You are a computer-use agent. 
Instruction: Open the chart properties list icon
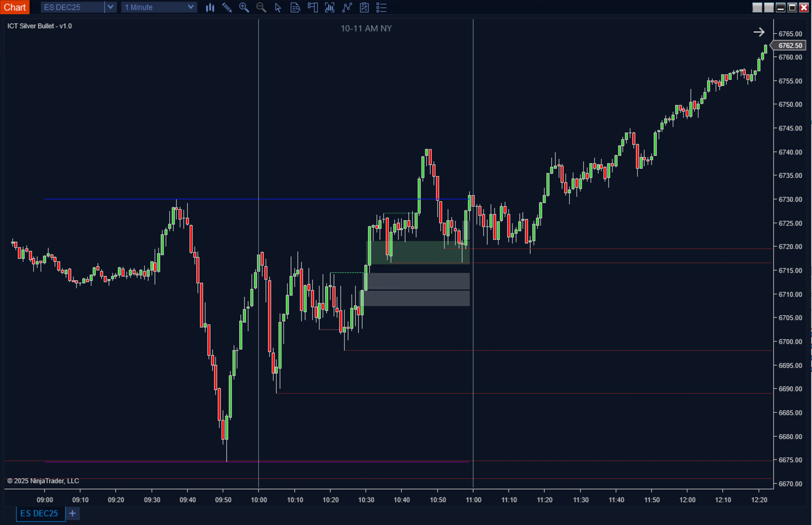click(x=381, y=7)
